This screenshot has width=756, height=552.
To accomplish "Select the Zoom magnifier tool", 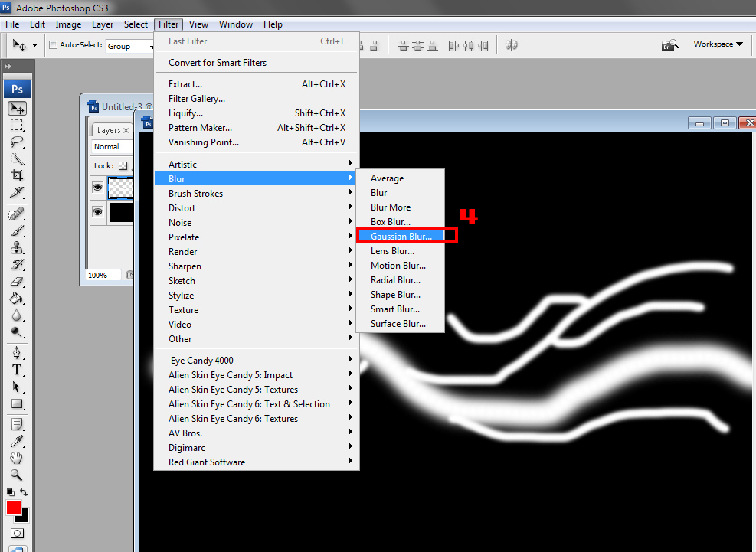I will coord(17,475).
